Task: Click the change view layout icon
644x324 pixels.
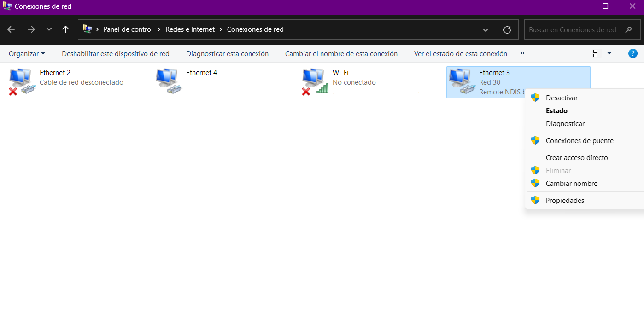Action: (x=597, y=53)
